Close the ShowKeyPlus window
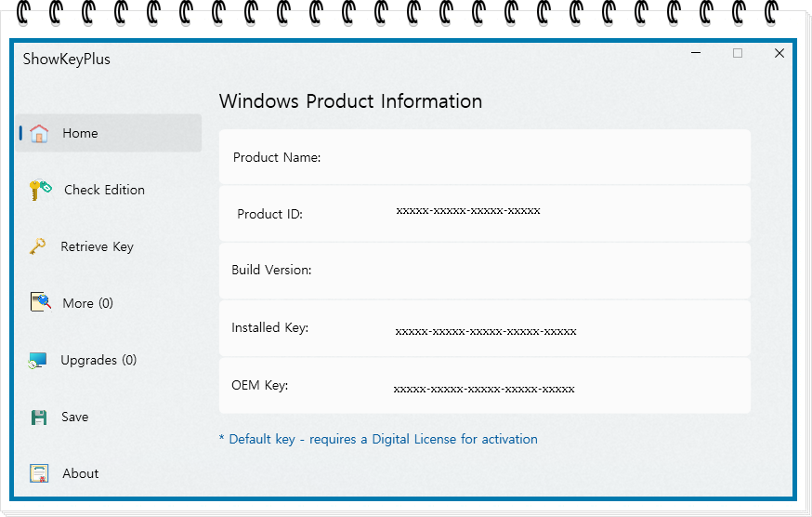Image resolution: width=812 pixels, height=517 pixels. click(779, 53)
